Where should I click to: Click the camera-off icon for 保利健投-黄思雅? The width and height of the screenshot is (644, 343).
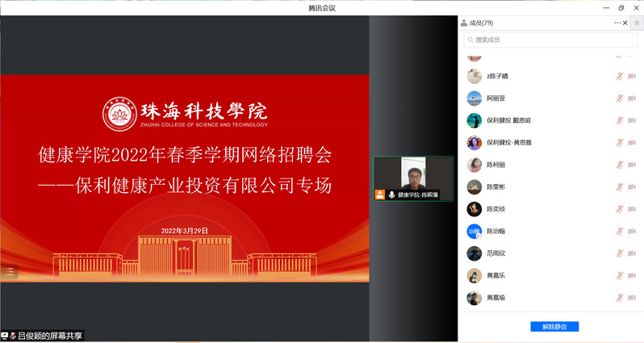pyautogui.click(x=632, y=143)
